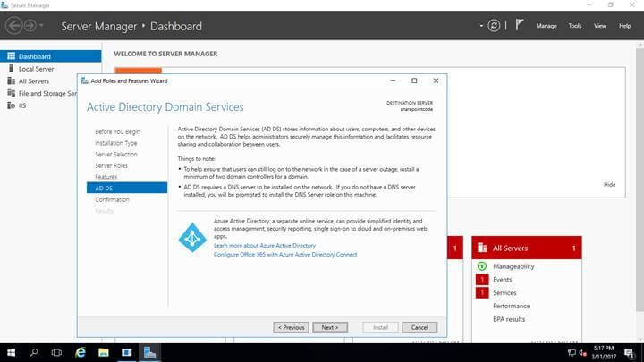Refresh the Server Manager dashboard

pos(494,26)
